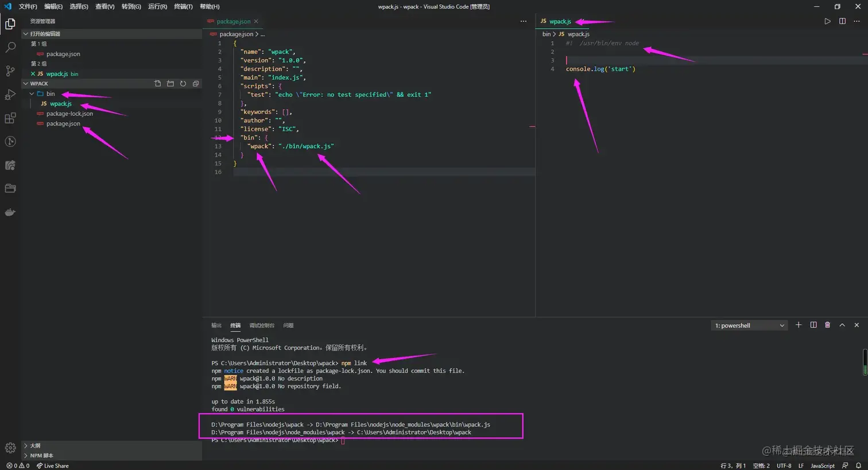Collapse the Open Editors section
The image size is (868, 470).
(x=112, y=34)
